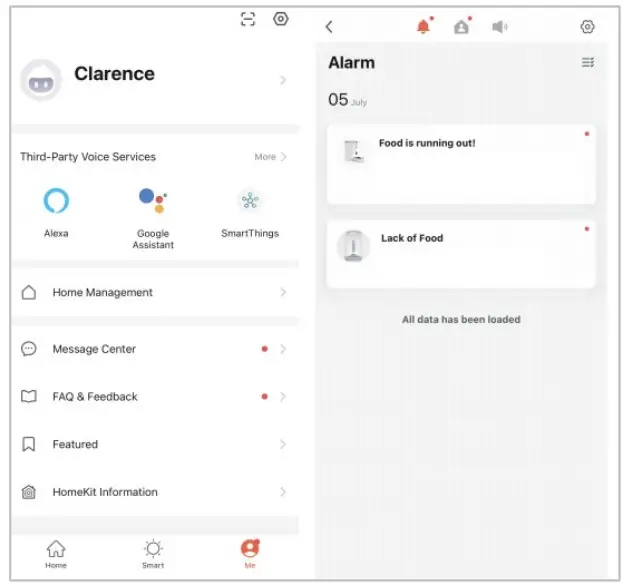Go back from Alarm screen
Image resolution: width=627 pixels, height=585 pixels.
point(329,27)
